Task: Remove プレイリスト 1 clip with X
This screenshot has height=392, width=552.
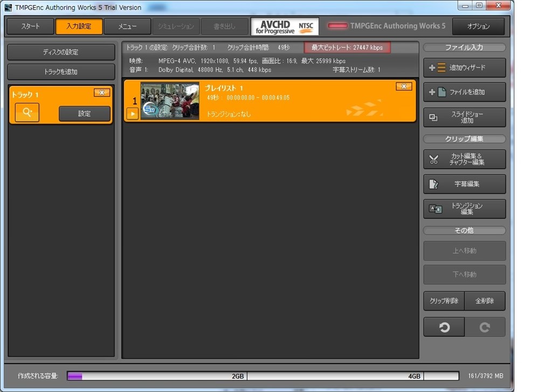Action: (404, 86)
